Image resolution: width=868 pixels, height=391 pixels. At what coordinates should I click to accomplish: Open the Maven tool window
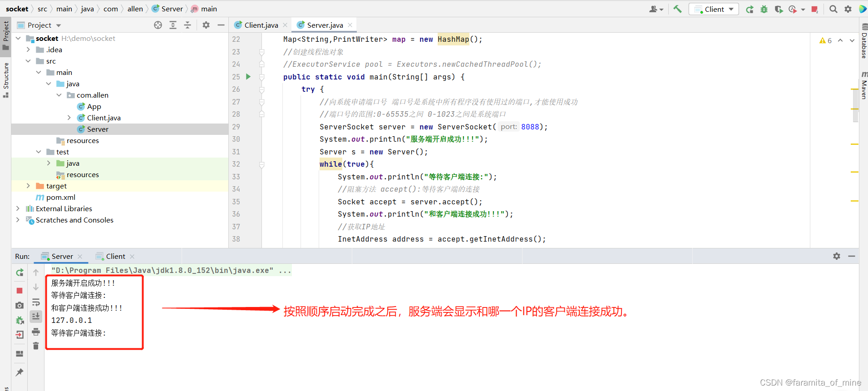point(864,85)
